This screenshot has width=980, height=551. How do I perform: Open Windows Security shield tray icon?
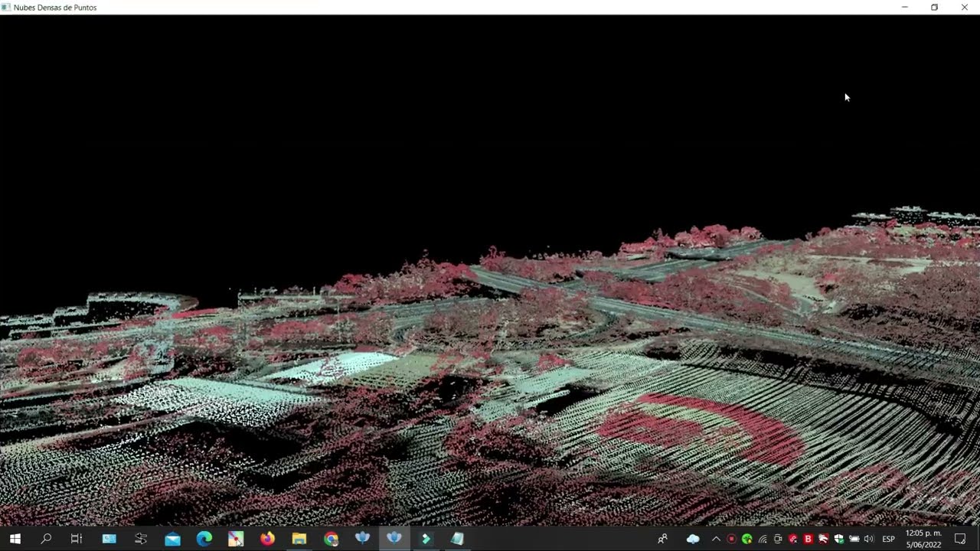pos(838,539)
